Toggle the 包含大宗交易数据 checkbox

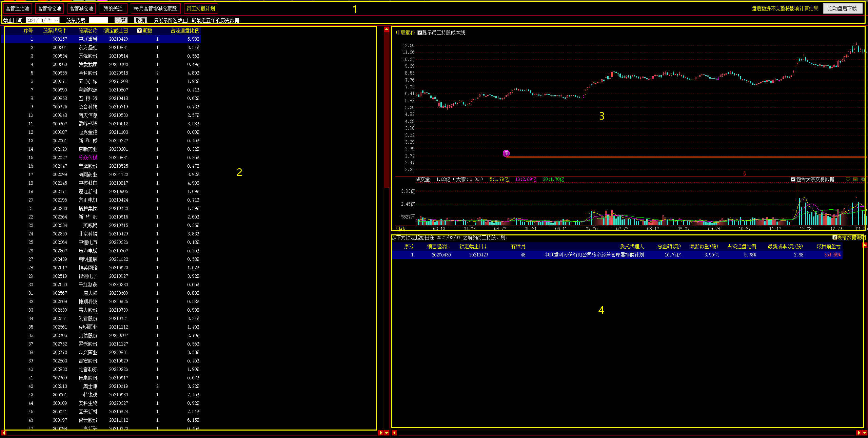(793, 179)
